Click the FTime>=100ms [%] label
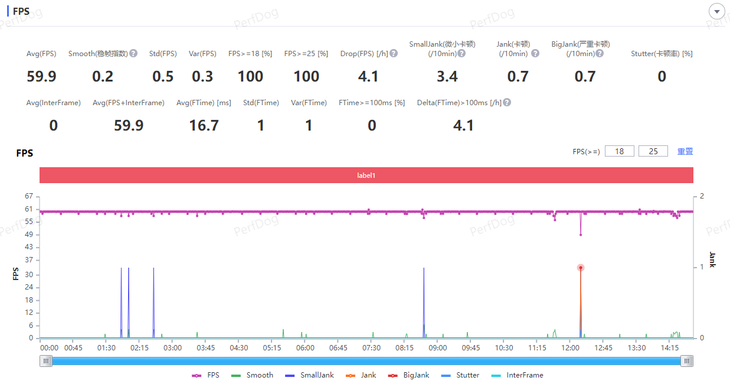This screenshot has height=387, width=730. coord(372,102)
